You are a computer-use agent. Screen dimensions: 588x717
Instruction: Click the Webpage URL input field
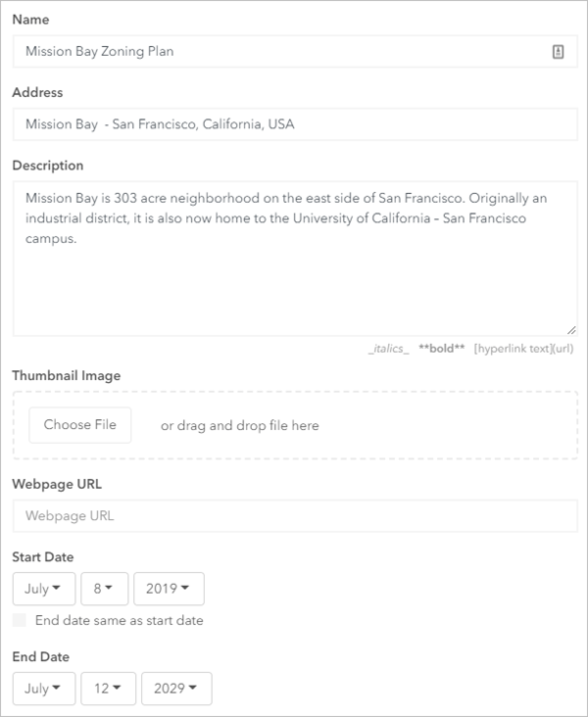[x=294, y=516]
